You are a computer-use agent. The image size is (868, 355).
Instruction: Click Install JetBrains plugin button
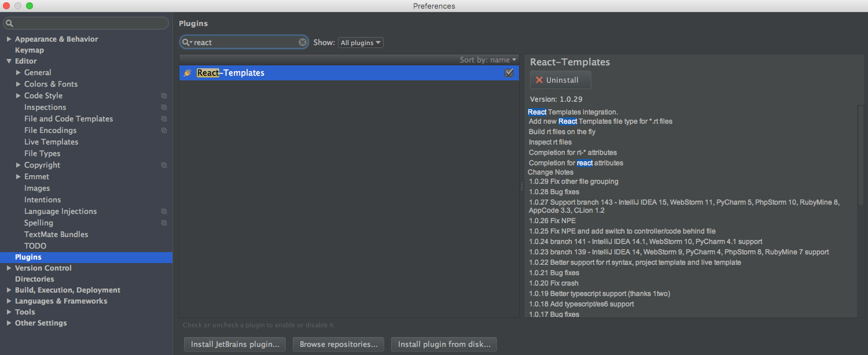234,345
